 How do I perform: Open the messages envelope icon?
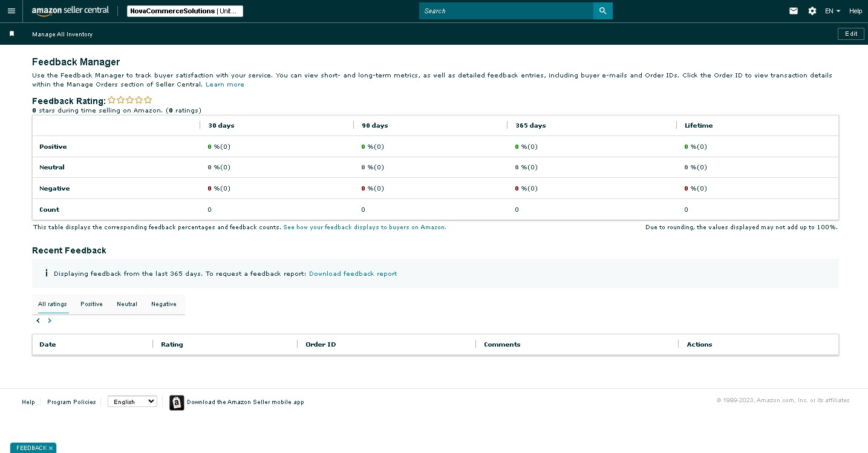[x=794, y=11]
